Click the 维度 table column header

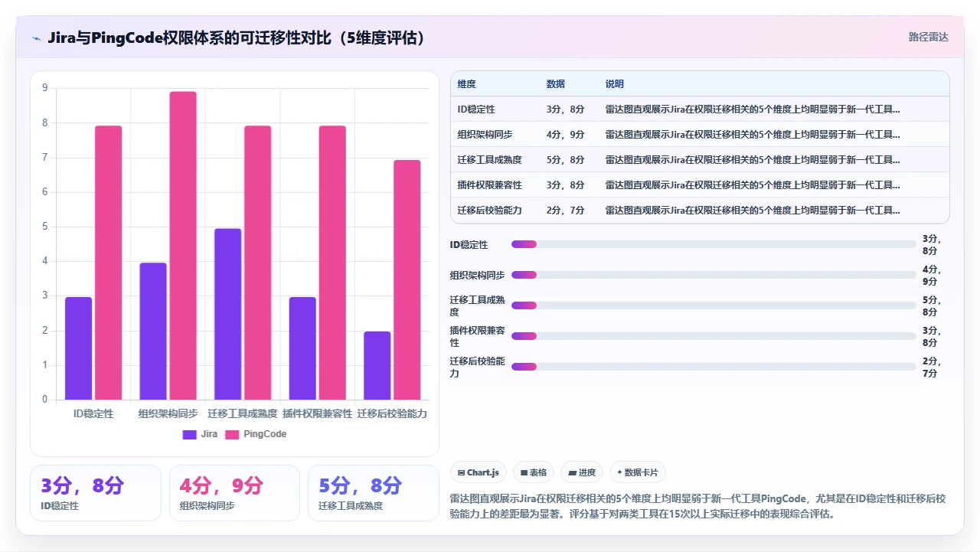point(467,84)
